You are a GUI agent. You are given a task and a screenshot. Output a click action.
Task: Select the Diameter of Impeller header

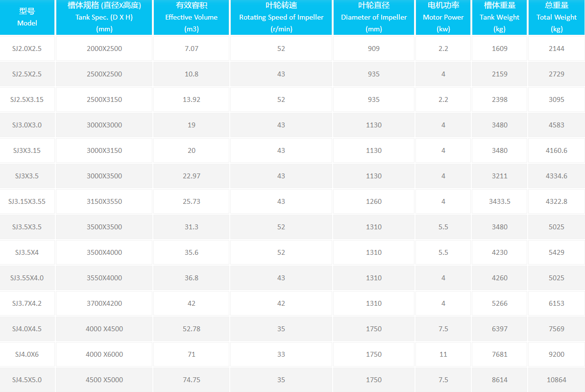[374, 17]
